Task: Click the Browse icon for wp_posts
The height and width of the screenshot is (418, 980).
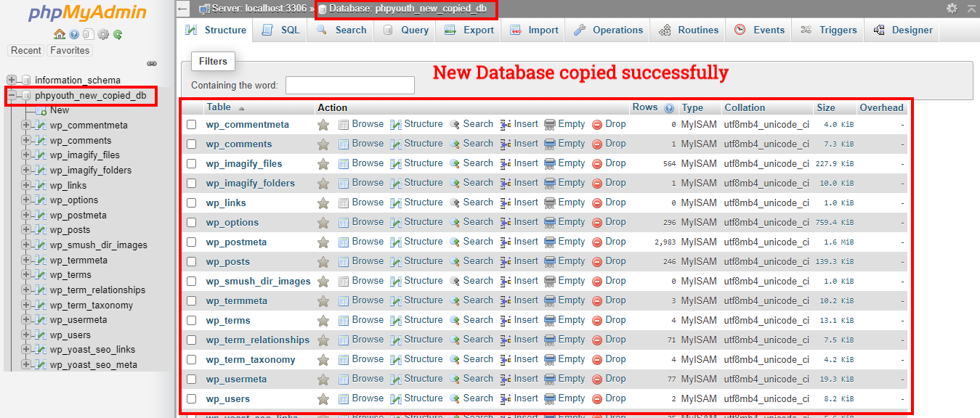Action: (x=344, y=262)
